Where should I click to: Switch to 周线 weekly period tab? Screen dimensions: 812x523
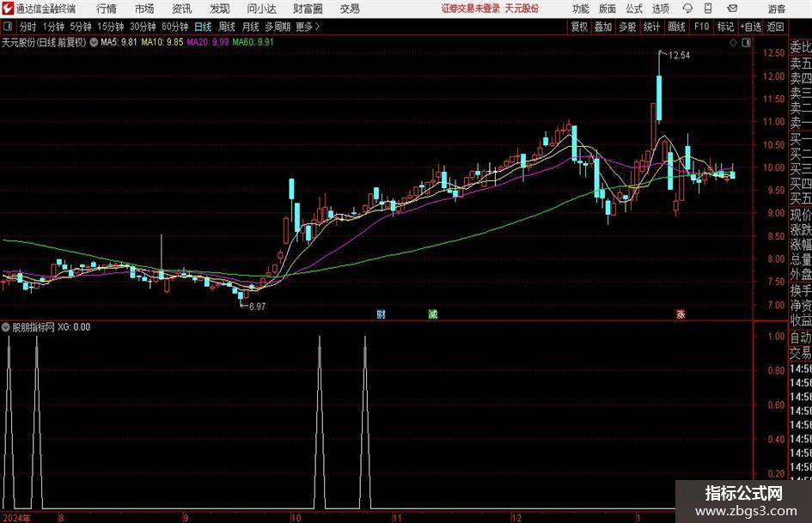[x=227, y=27]
